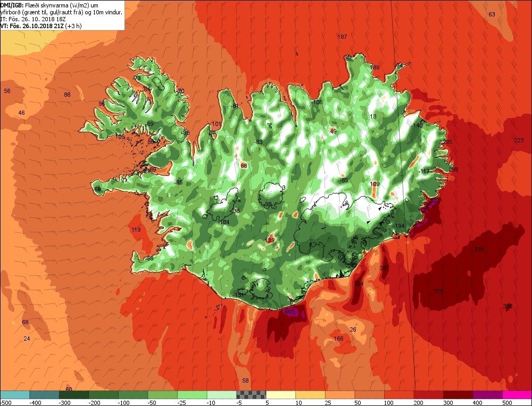Click the map value -151
Viewport: 532px width, 406px height.
(x=238, y=295)
